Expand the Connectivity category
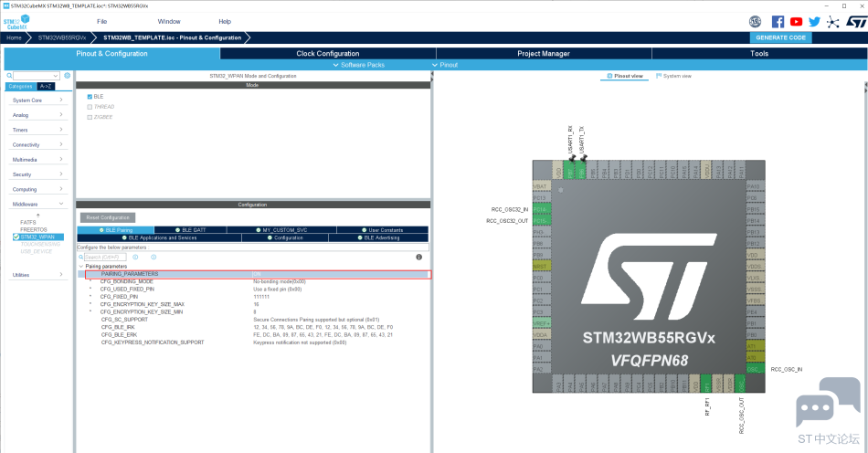Screen dimensions: 868x453 [37, 145]
